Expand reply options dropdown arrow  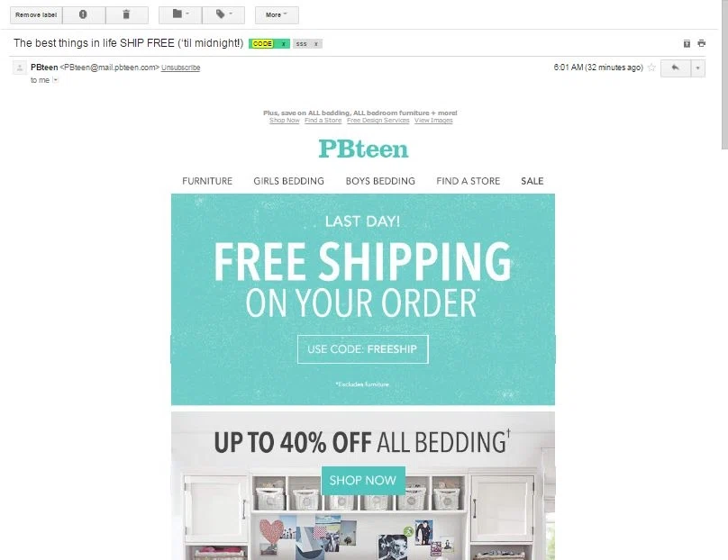tap(697, 68)
